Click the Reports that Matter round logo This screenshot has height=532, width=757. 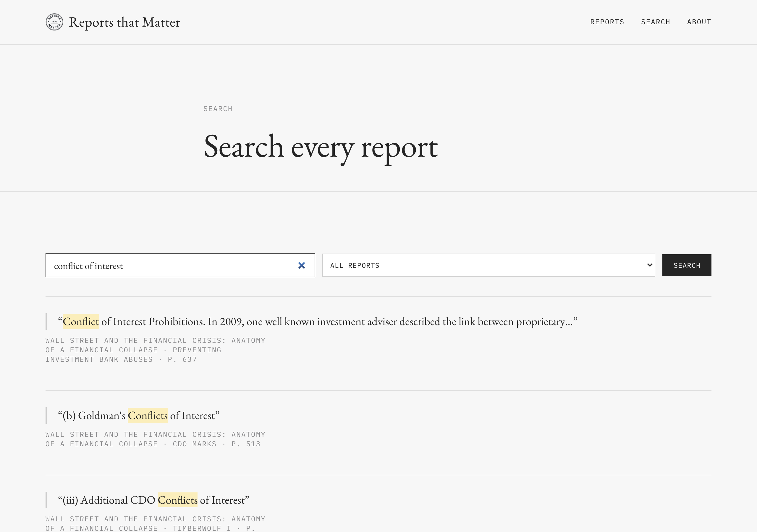[54, 22]
